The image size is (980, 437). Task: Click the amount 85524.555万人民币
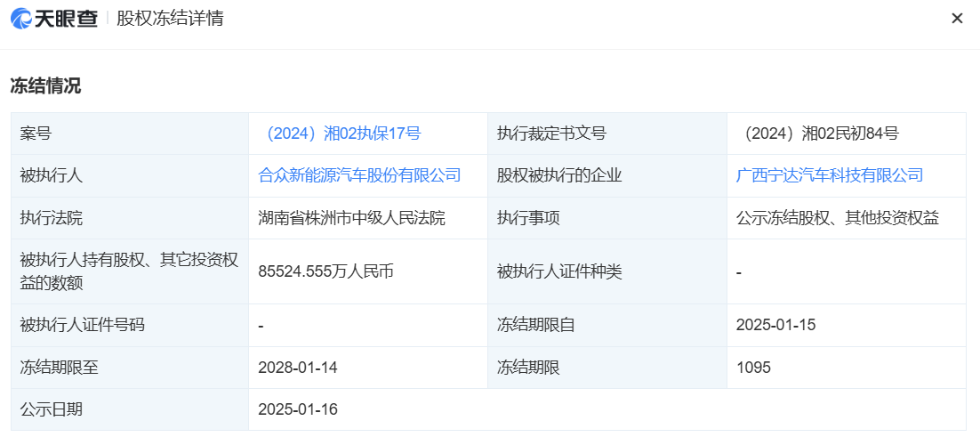[x=325, y=271]
